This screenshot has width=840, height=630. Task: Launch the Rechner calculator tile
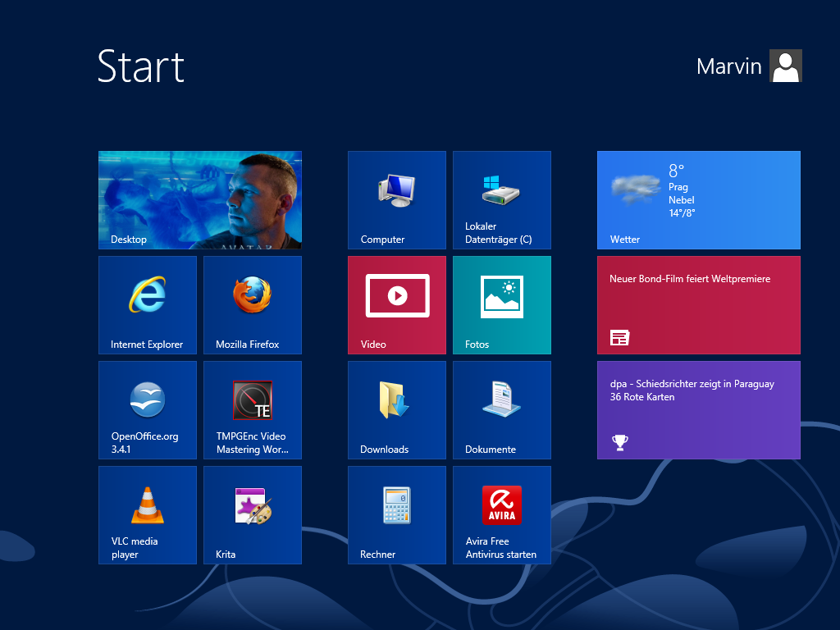[397, 515]
